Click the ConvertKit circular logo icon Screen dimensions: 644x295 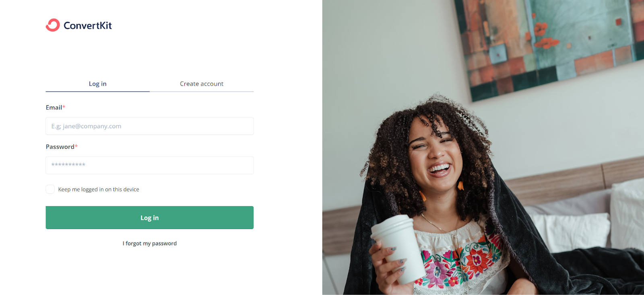point(53,25)
